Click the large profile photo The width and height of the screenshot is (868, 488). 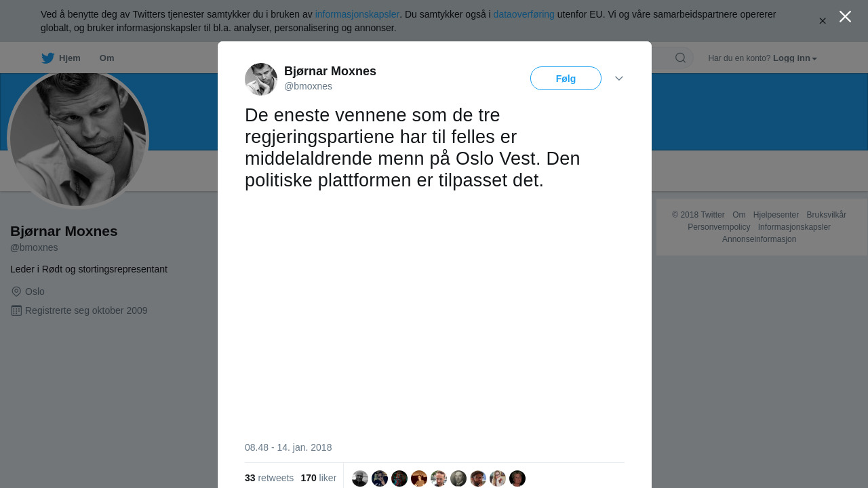pos(78,138)
